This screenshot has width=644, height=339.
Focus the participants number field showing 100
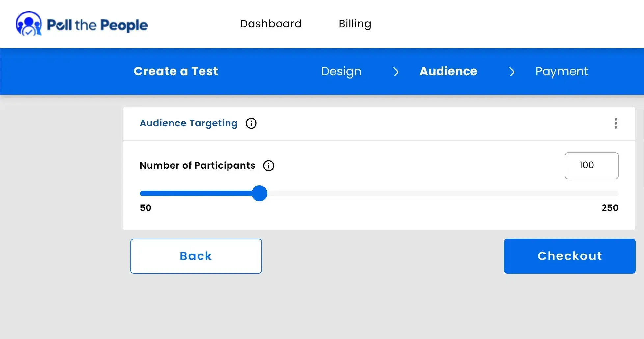(x=591, y=165)
